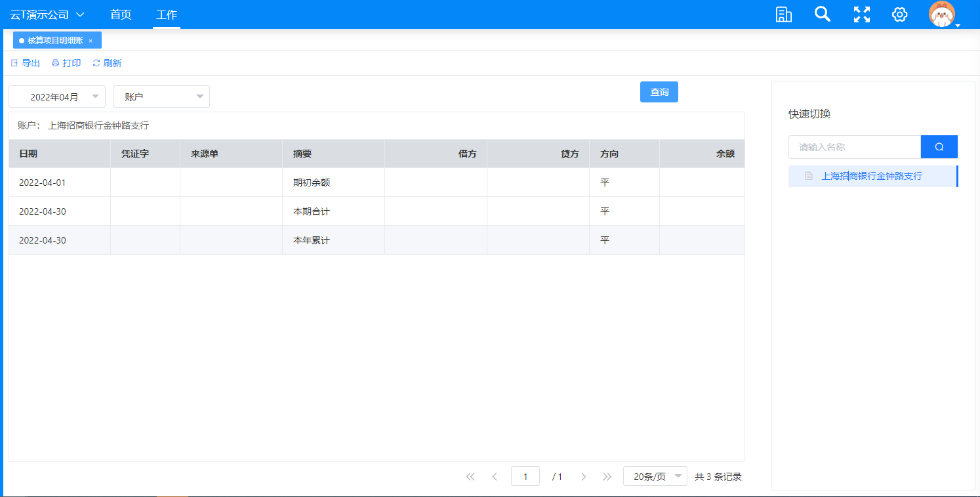
Task: Click the user avatar picture
Action: pyautogui.click(x=941, y=14)
